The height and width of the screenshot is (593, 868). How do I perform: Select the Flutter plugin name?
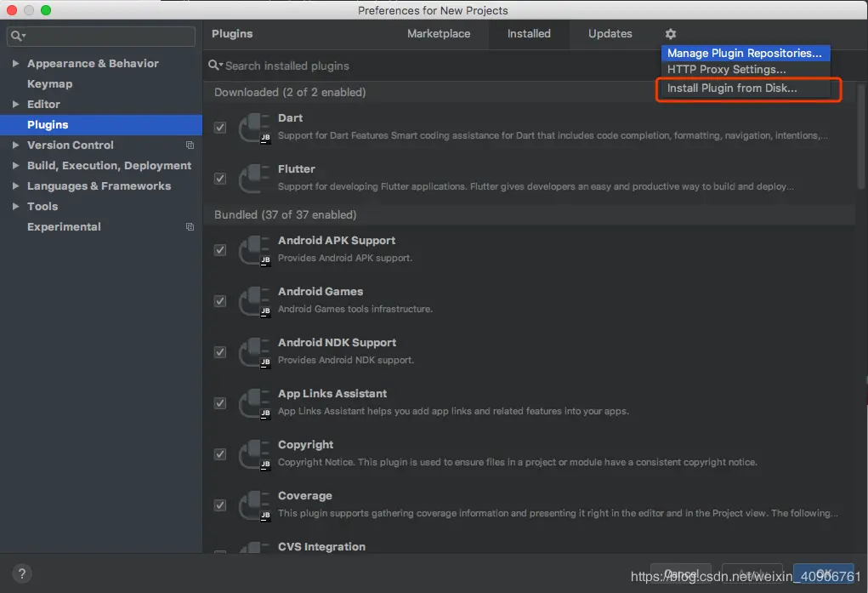pyautogui.click(x=296, y=169)
